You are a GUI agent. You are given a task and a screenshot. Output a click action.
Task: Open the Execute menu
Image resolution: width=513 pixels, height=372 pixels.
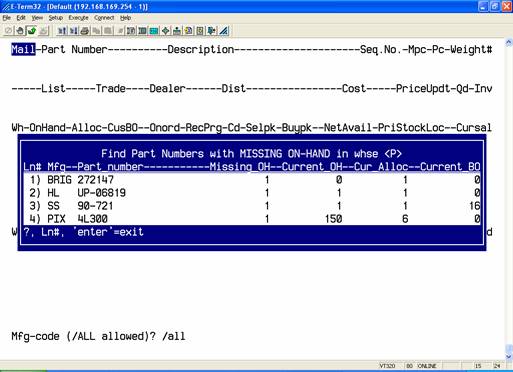[x=78, y=18]
